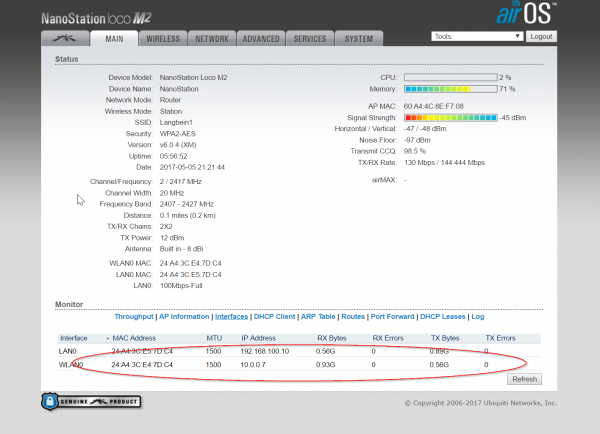Click the airOS logo

click(x=523, y=13)
